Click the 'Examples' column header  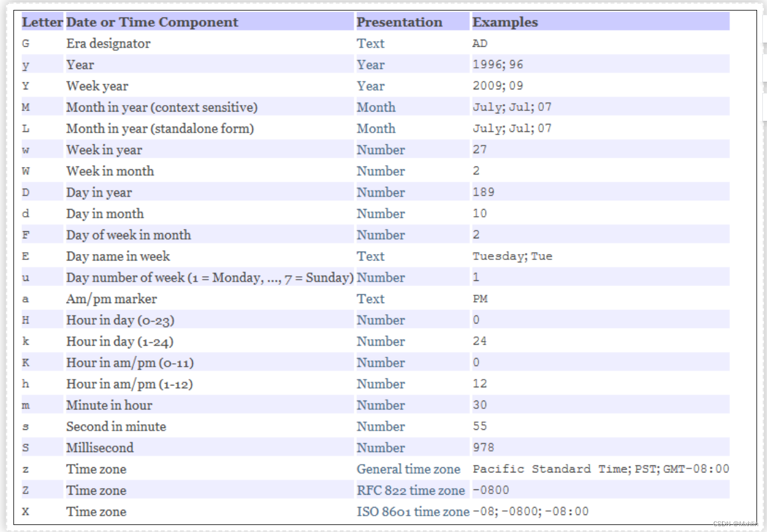(x=505, y=22)
